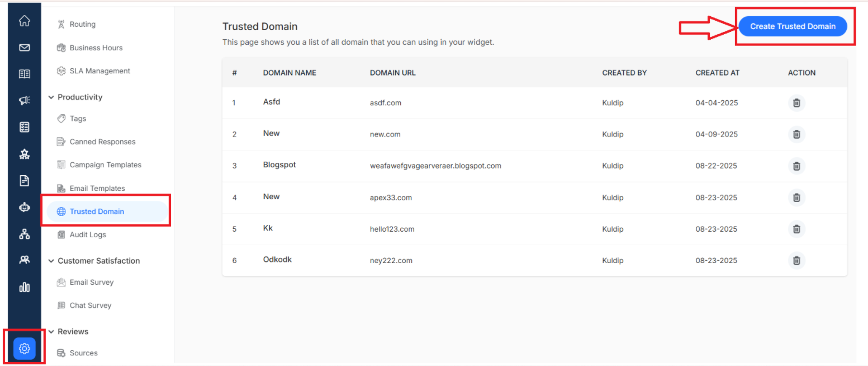Open the inbox envelope icon
The width and height of the screenshot is (868, 366).
click(24, 48)
